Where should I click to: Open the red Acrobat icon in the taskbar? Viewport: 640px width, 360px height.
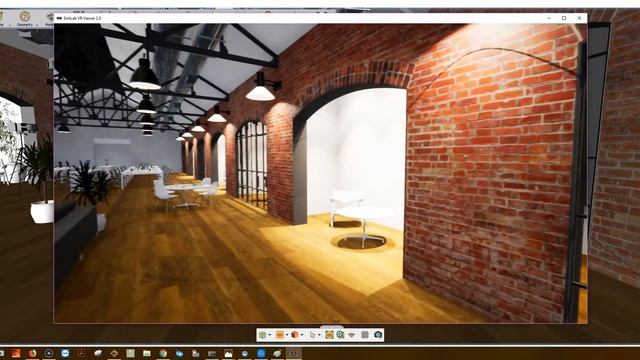point(82,353)
